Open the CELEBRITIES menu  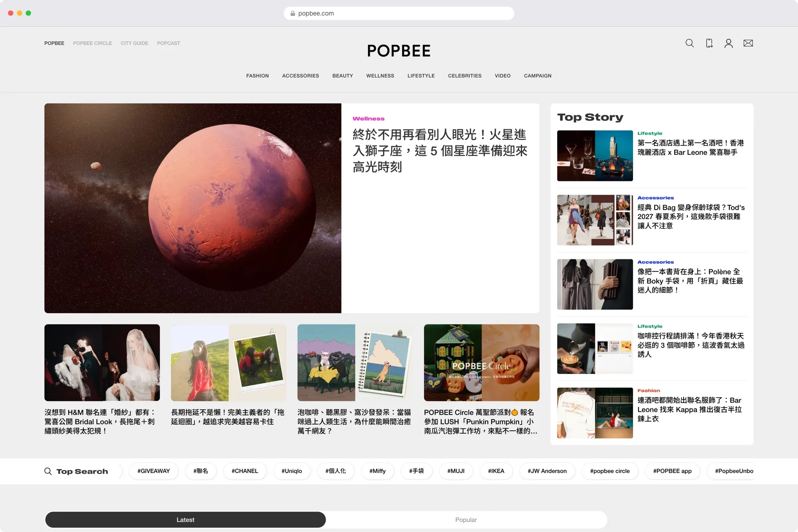[465, 76]
